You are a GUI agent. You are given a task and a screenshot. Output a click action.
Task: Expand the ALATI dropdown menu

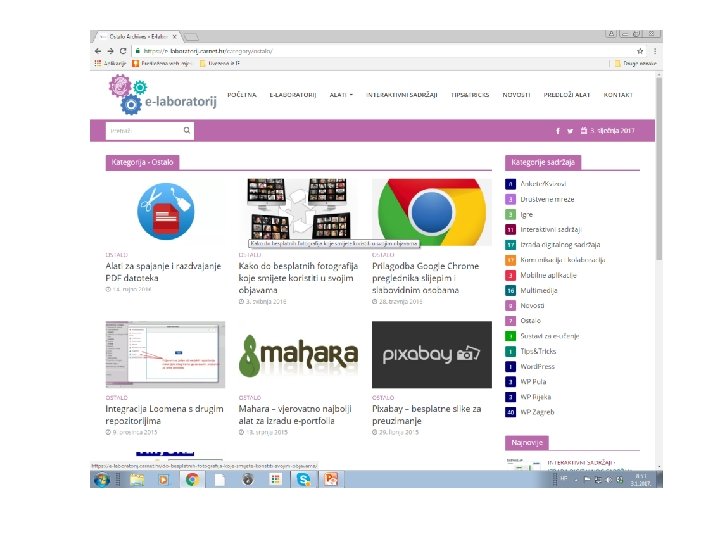[x=341, y=95]
